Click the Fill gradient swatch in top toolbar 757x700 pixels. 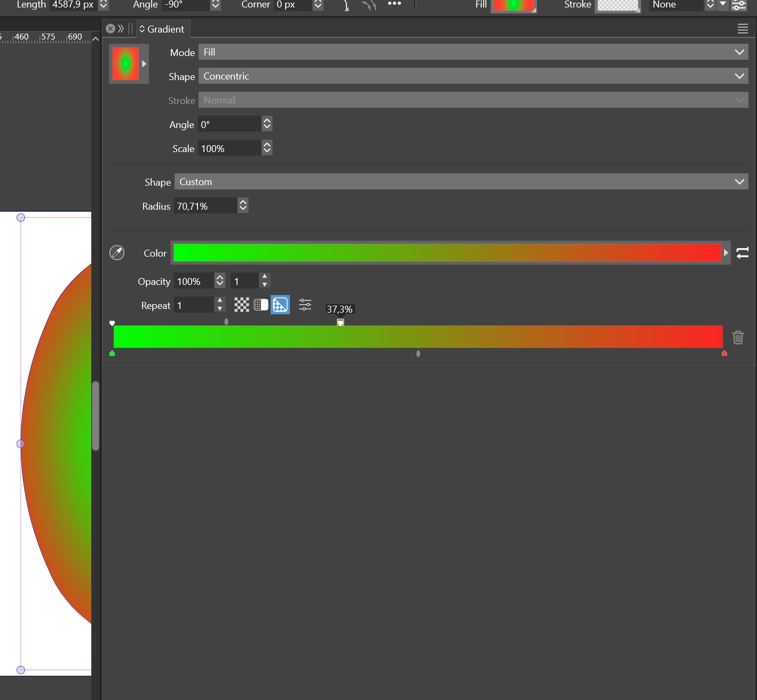tap(513, 5)
